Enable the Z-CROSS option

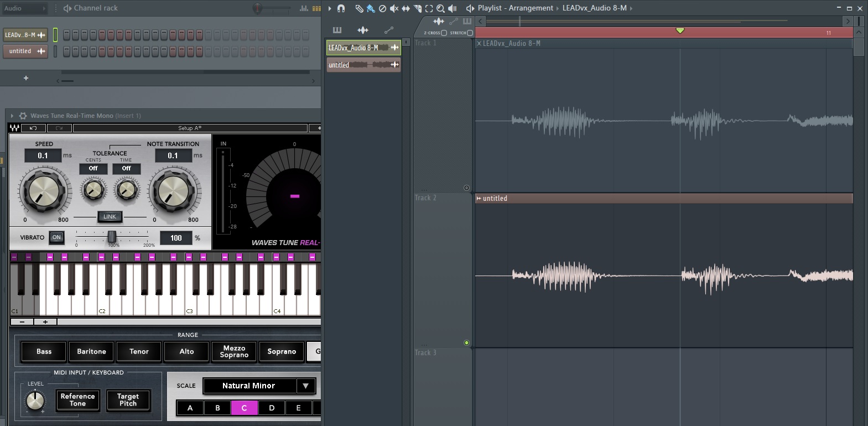coord(444,33)
